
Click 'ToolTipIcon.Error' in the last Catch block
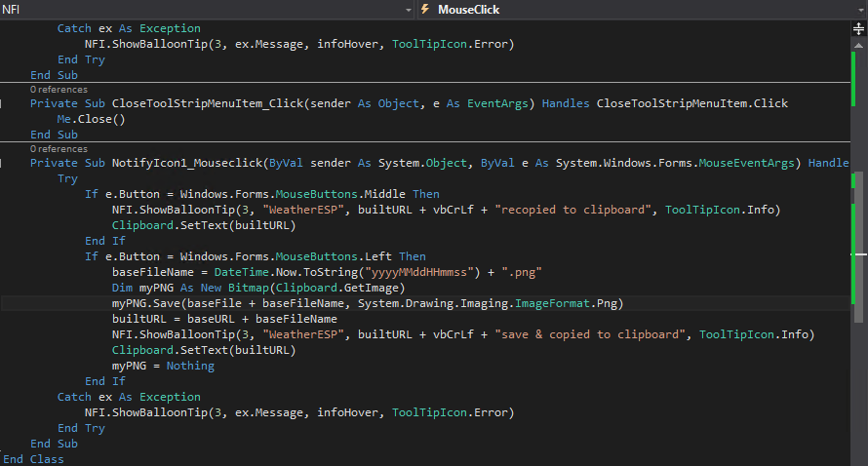[x=450, y=413]
